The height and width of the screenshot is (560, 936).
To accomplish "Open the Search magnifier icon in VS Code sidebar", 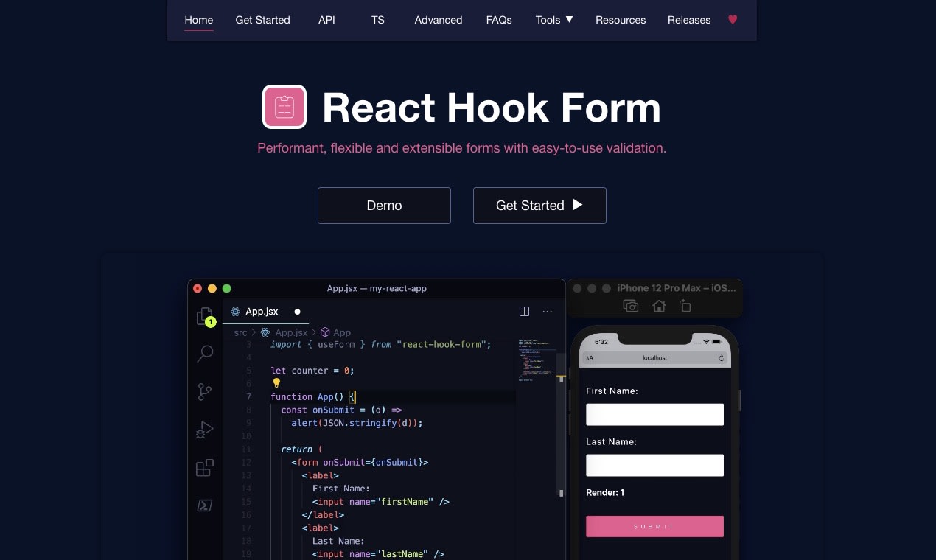I will 205,354.
